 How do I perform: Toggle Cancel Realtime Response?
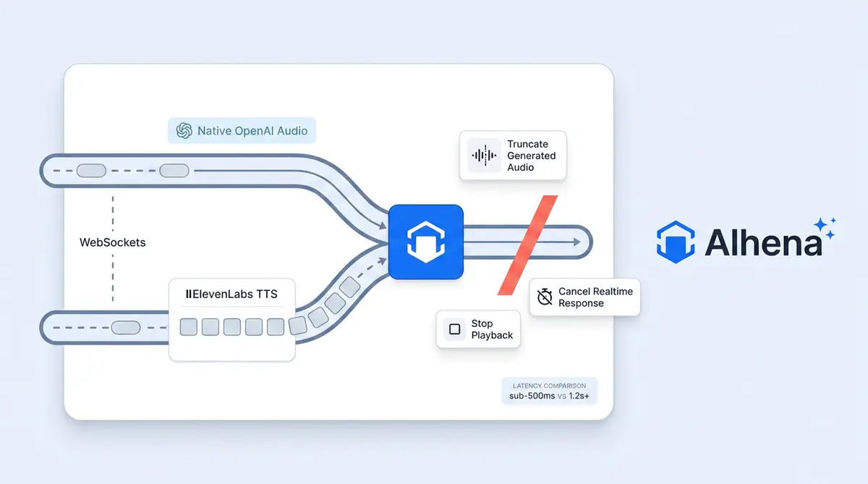[584, 297]
